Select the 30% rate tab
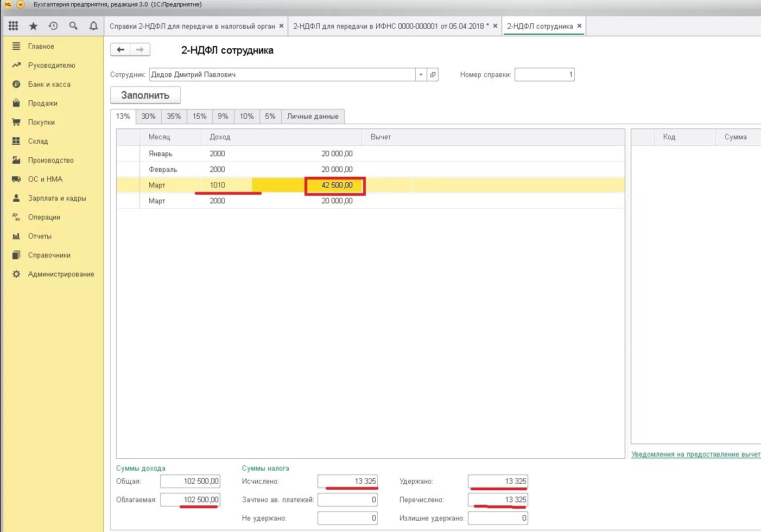 coord(148,116)
